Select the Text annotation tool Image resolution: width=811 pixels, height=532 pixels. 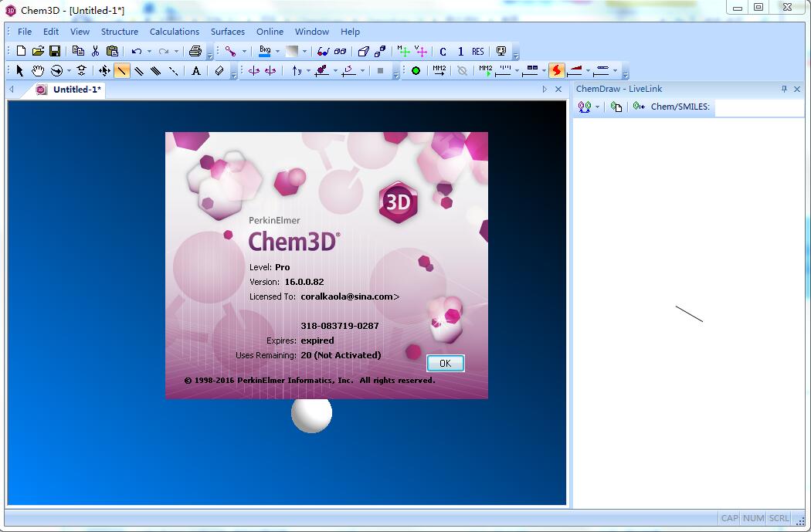click(x=195, y=70)
